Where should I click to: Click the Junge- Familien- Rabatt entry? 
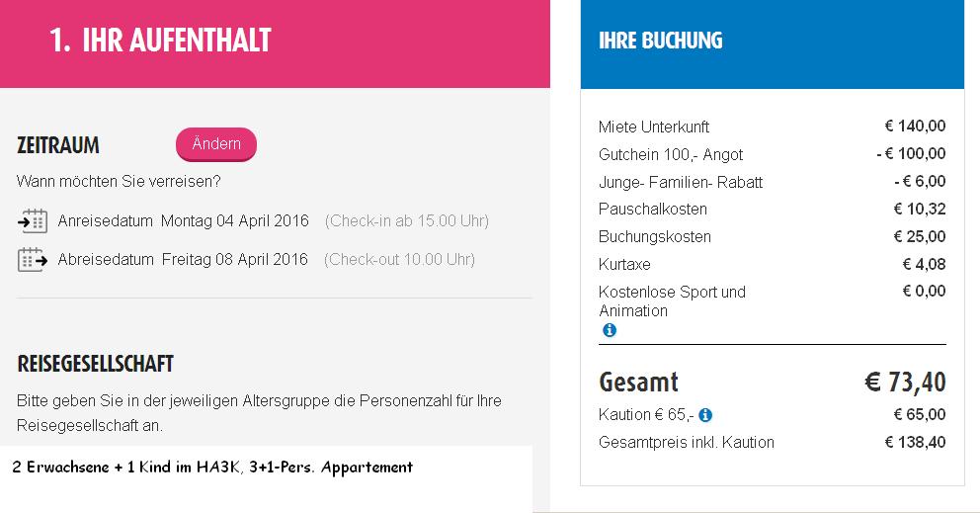tap(681, 182)
